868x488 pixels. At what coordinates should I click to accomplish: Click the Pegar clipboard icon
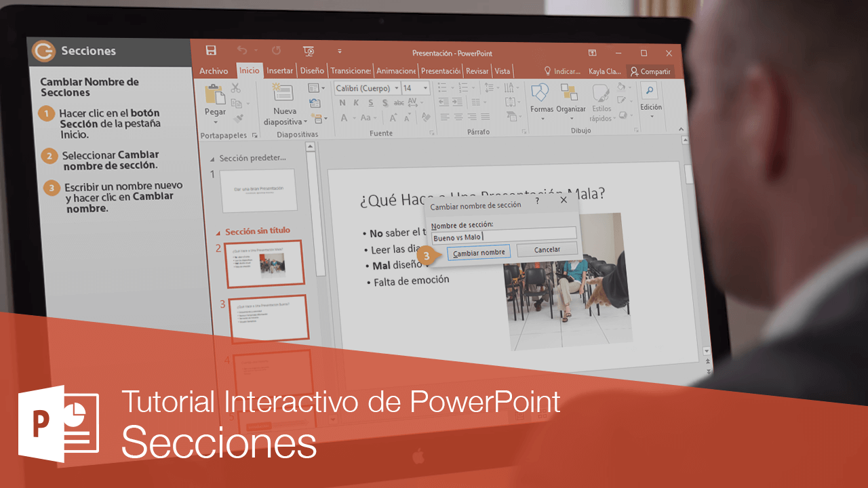tap(215, 94)
